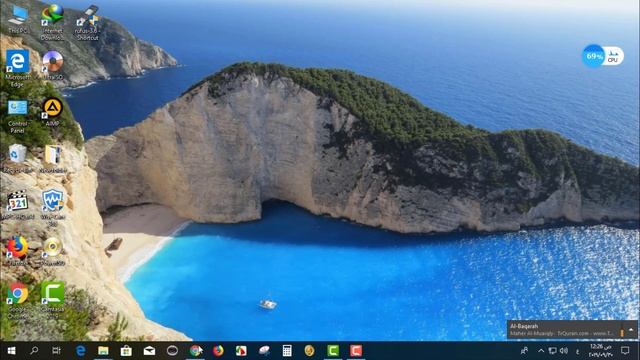Open Task View from taskbar
This screenshot has height=360, width=640.
point(57,351)
